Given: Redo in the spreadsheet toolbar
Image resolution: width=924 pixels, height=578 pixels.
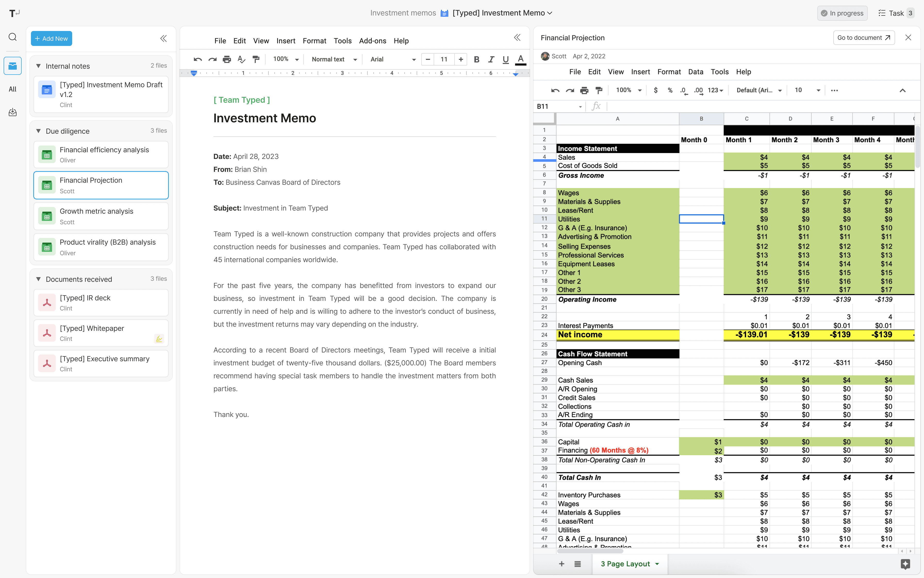Looking at the screenshot, I should [570, 90].
